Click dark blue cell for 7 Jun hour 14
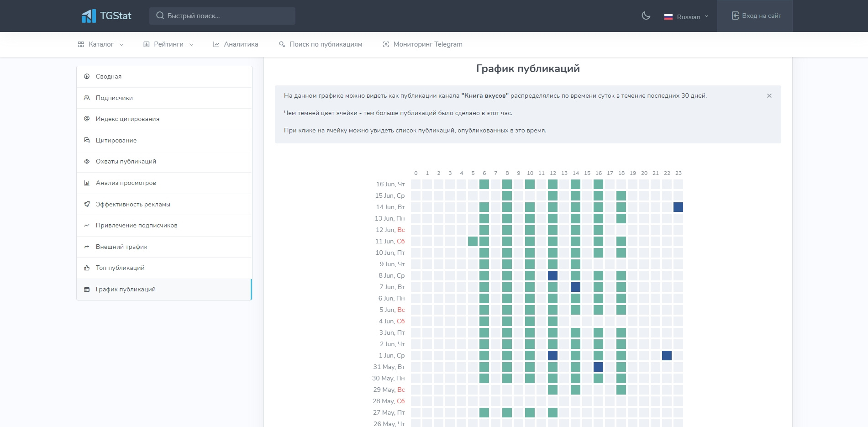The height and width of the screenshot is (427, 868). [x=575, y=287]
